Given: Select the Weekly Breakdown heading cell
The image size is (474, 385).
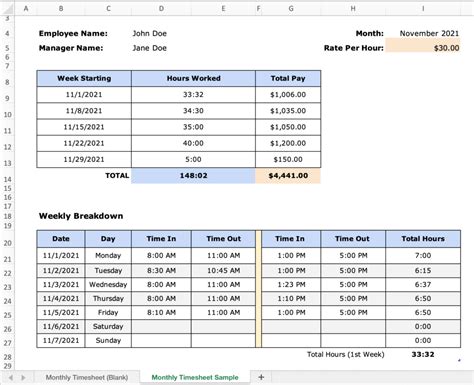Looking at the screenshot, I should (x=81, y=216).
